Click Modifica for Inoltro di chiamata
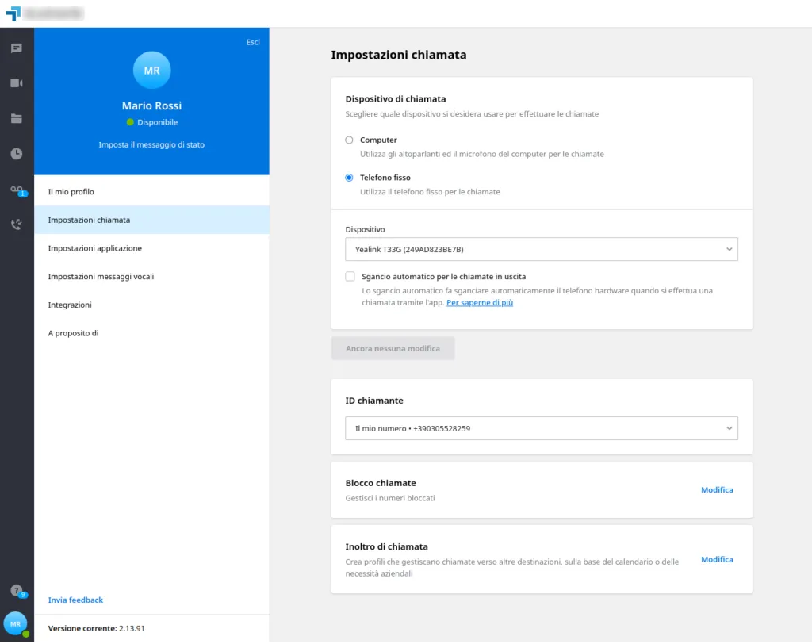 (x=717, y=559)
